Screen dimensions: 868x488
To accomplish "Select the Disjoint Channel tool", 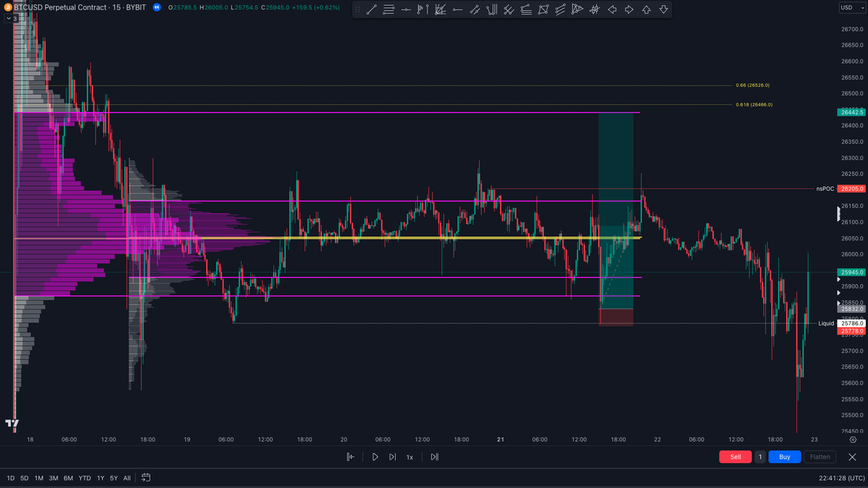I will [560, 9].
